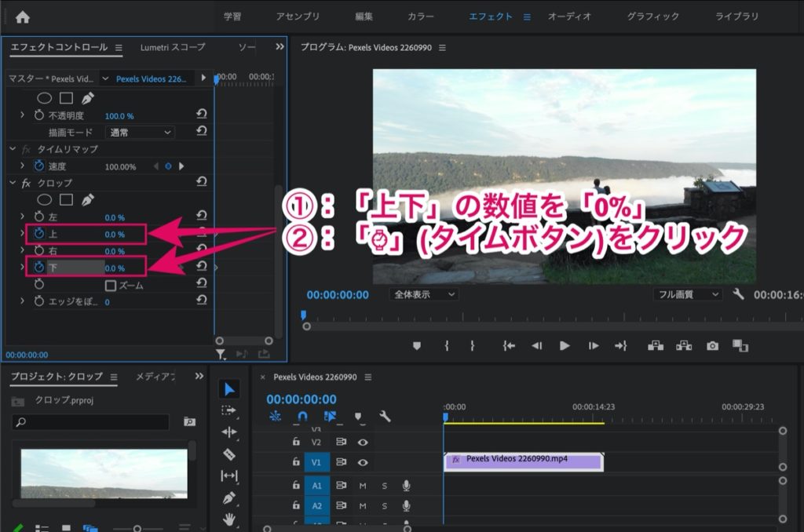Go to next 速度 keyframe
Viewport: 804px width, 532px height.
(181, 166)
